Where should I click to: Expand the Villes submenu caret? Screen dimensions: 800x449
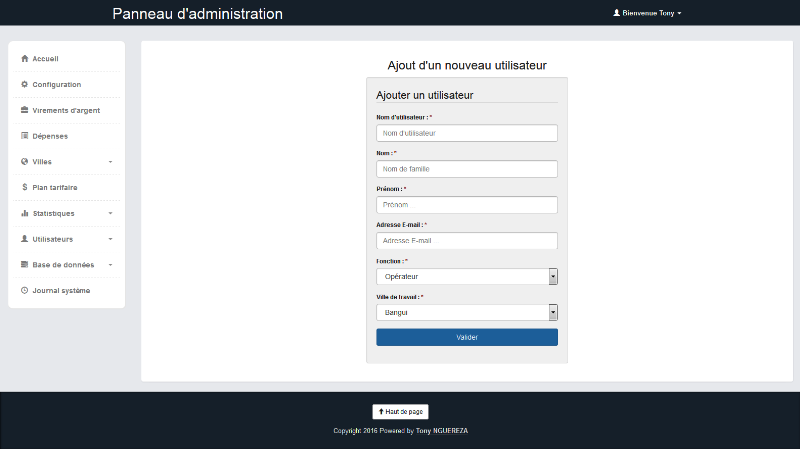[110, 162]
